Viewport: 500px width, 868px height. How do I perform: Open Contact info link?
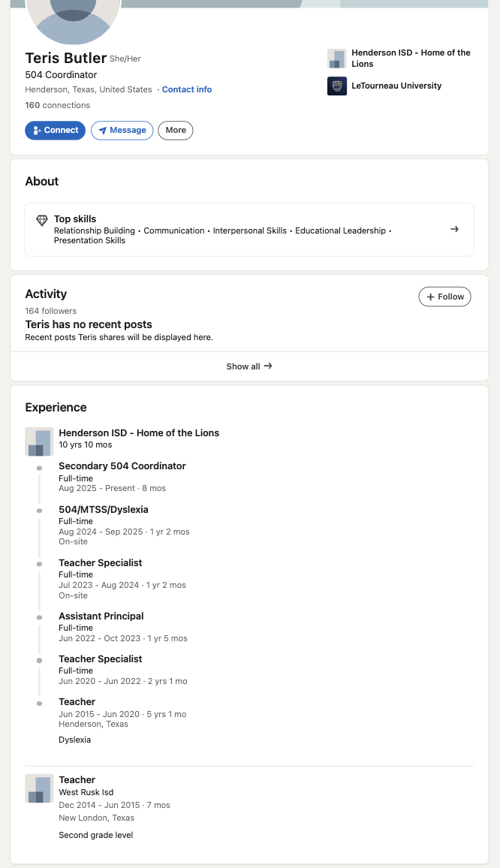[187, 89]
